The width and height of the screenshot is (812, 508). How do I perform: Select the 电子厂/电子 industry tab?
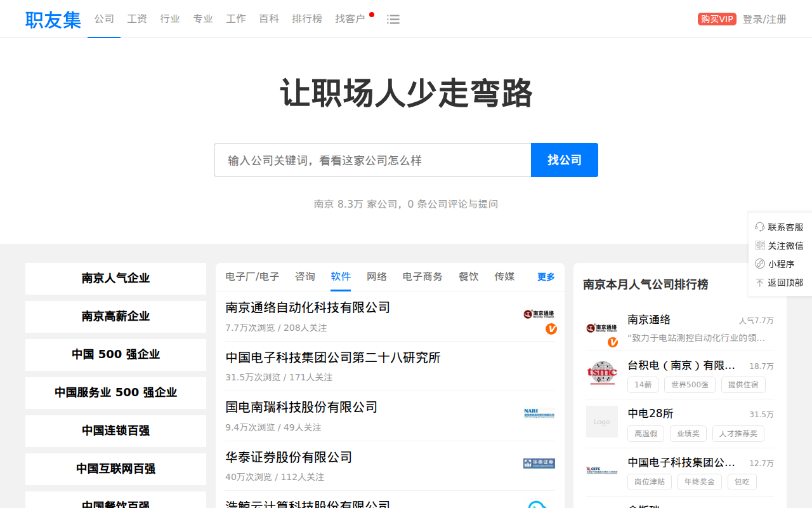252,276
